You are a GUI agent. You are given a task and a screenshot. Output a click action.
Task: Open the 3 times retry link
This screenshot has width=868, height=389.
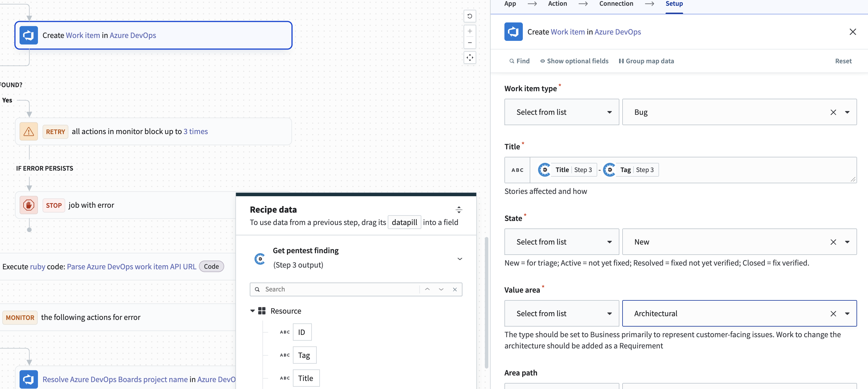coord(195,131)
